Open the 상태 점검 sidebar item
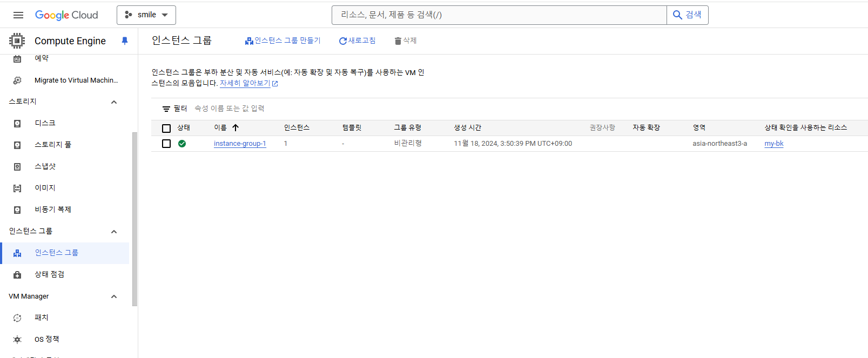Image resolution: width=868 pixels, height=358 pixels. tap(49, 274)
